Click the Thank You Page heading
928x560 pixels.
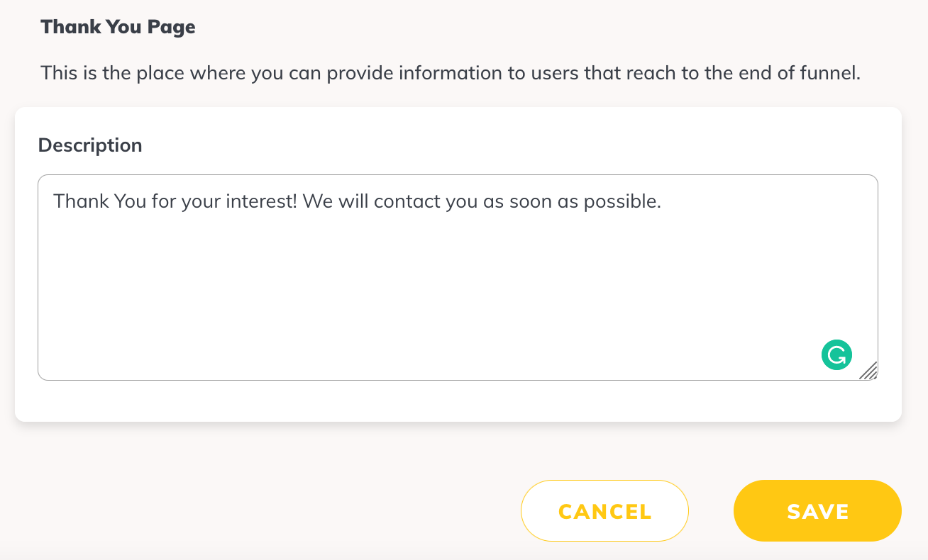pos(118,28)
